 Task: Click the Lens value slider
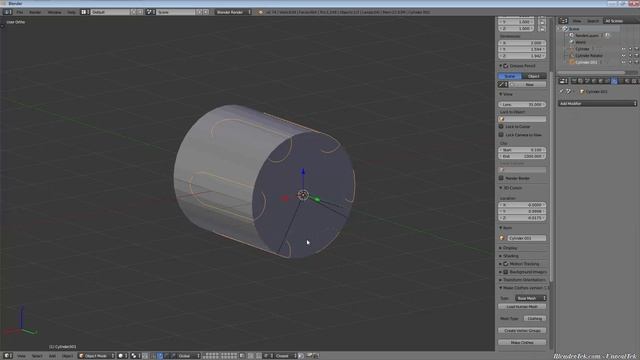pos(522,104)
